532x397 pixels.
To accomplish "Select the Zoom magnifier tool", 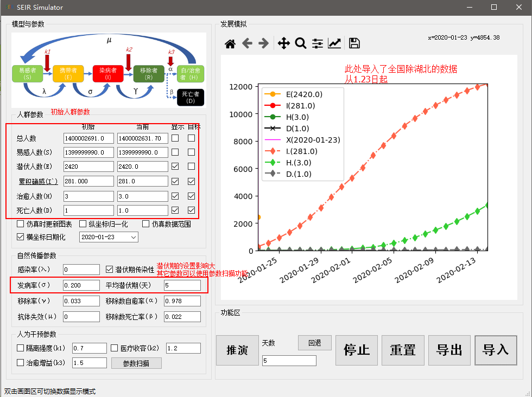I will point(300,43).
